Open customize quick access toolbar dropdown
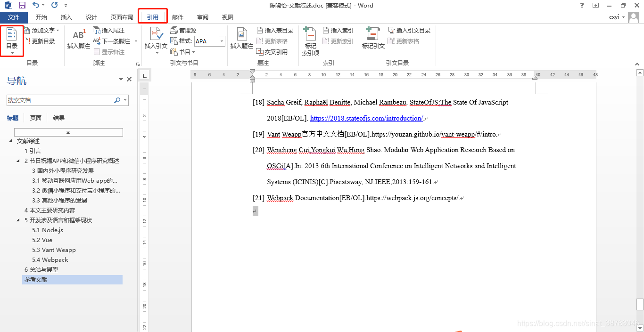644x332 pixels. click(66, 6)
